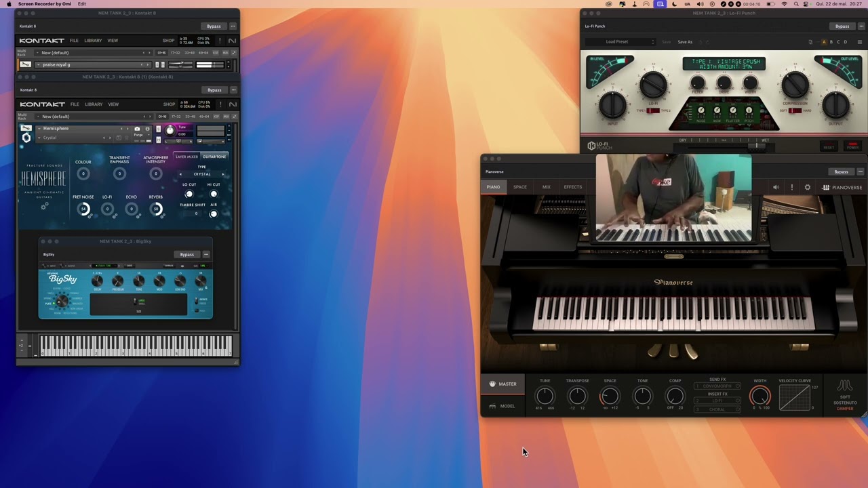Click the Pianoverse logo in the header
The image size is (868, 488).
point(842,187)
